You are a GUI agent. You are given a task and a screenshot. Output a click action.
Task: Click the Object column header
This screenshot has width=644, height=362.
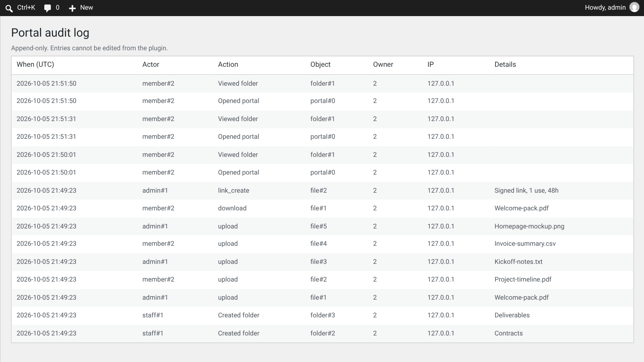click(320, 64)
